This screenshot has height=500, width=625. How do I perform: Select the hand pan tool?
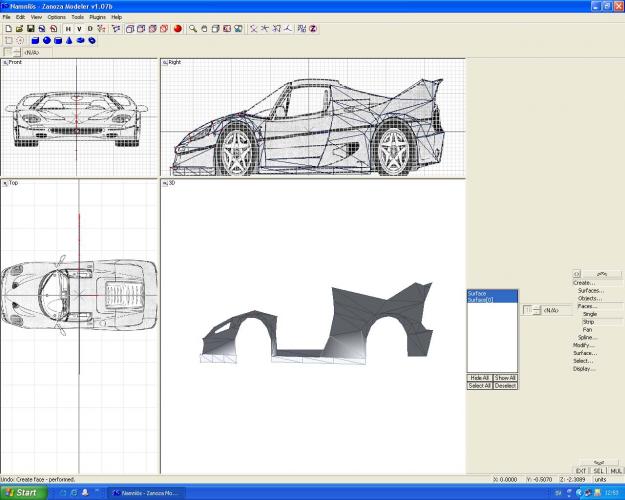pyautogui.click(x=205, y=29)
